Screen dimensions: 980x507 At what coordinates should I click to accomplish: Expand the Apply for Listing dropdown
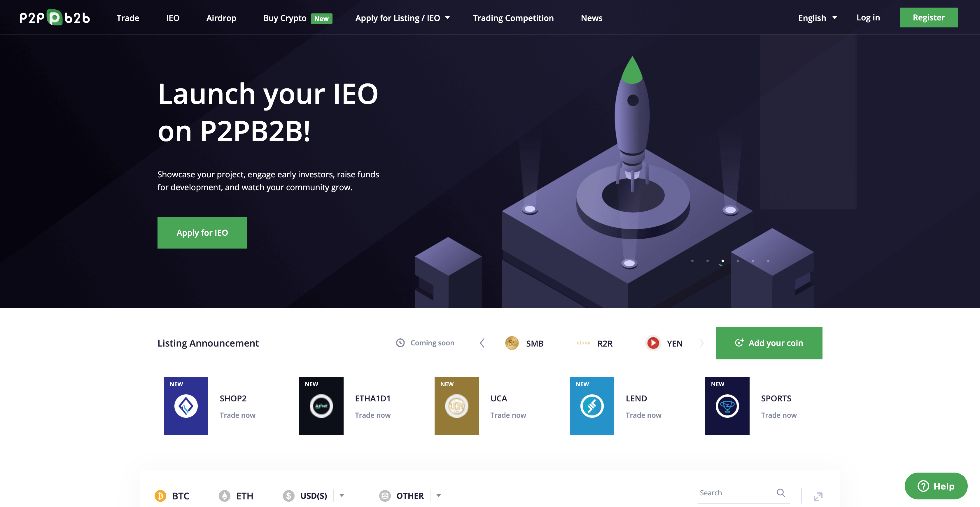[x=448, y=18]
